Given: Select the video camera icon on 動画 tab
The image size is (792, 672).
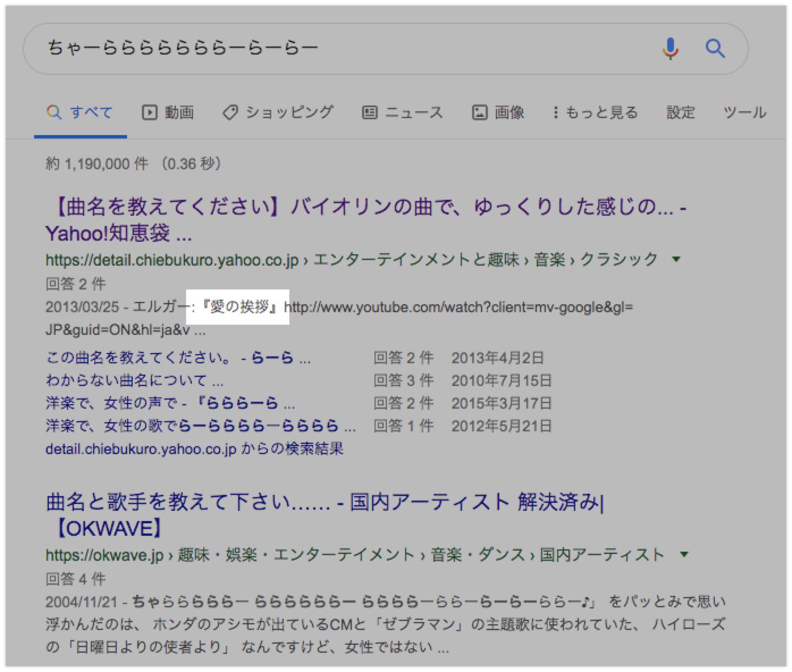Looking at the screenshot, I should [x=149, y=112].
